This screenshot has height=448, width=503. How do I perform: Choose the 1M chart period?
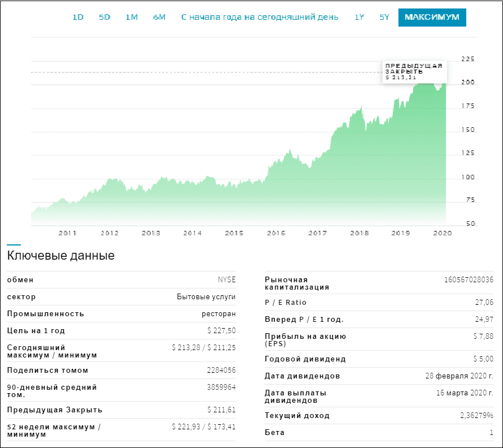click(132, 18)
